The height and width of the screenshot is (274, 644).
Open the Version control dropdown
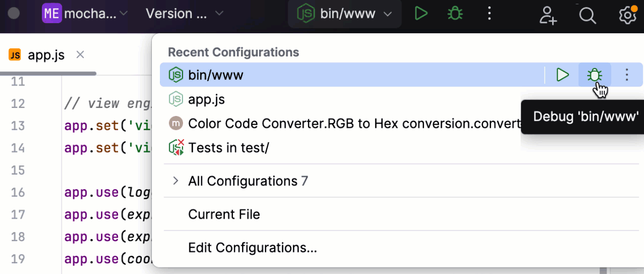tap(185, 14)
